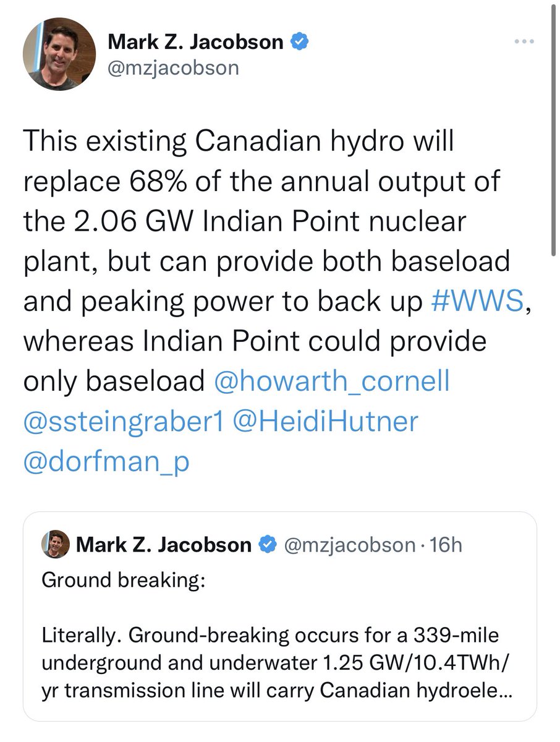Viewport: 560px width, 742px height.
Task: Open the three-dot more options menu
Action: [x=524, y=42]
